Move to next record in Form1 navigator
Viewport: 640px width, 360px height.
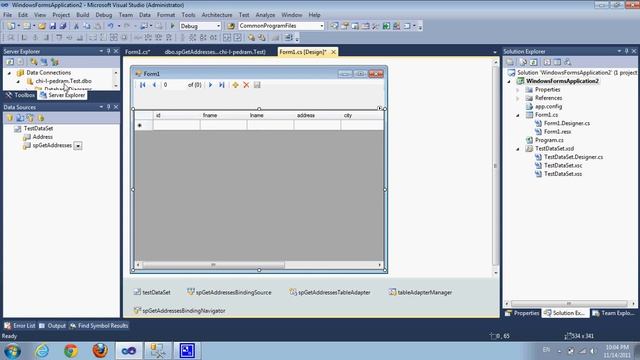(x=210, y=85)
